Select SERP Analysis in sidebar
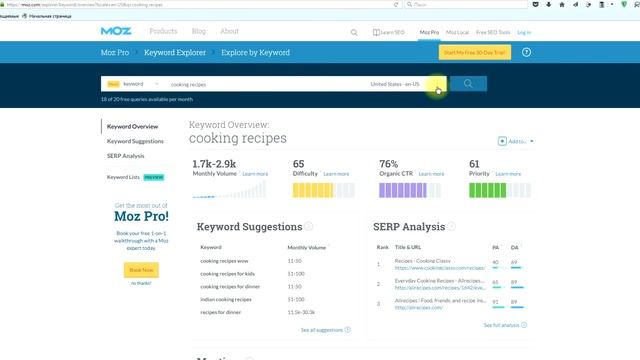640x360 pixels. pyautogui.click(x=125, y=156)
